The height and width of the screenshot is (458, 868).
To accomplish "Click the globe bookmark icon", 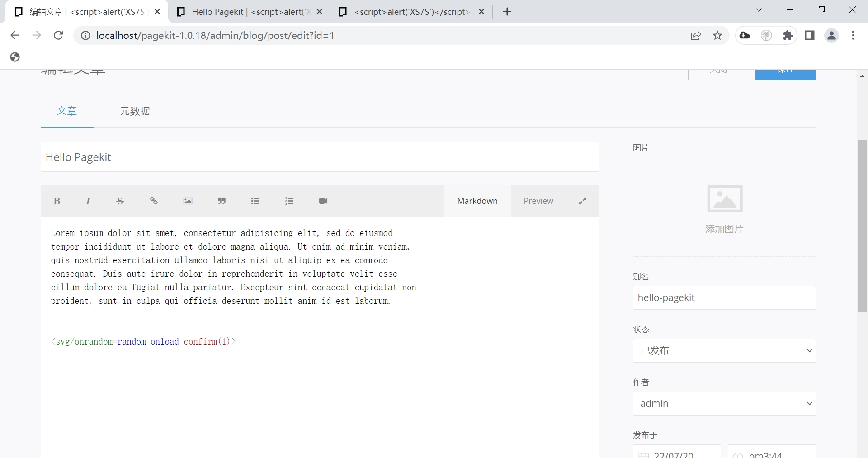I will point(15,57).
